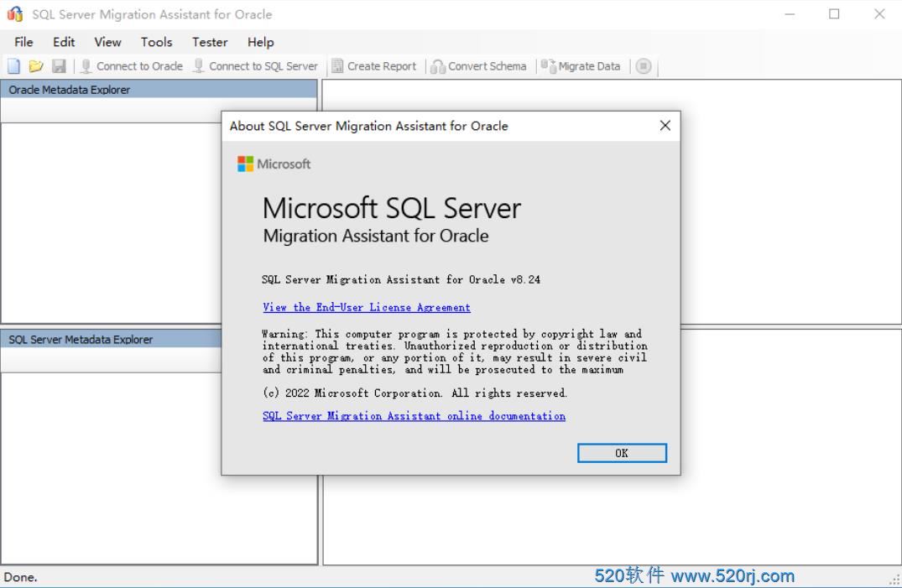Maximize the SQL Server Migration Assistant window
This screenshot has height=588, width=902.
coord(834,13)
